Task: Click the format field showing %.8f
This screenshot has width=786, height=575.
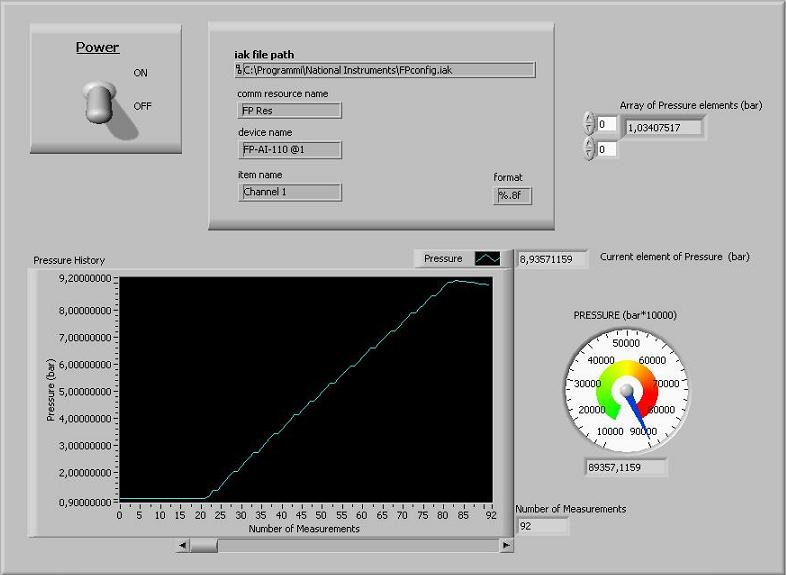Action: click(x=512, y=196)
